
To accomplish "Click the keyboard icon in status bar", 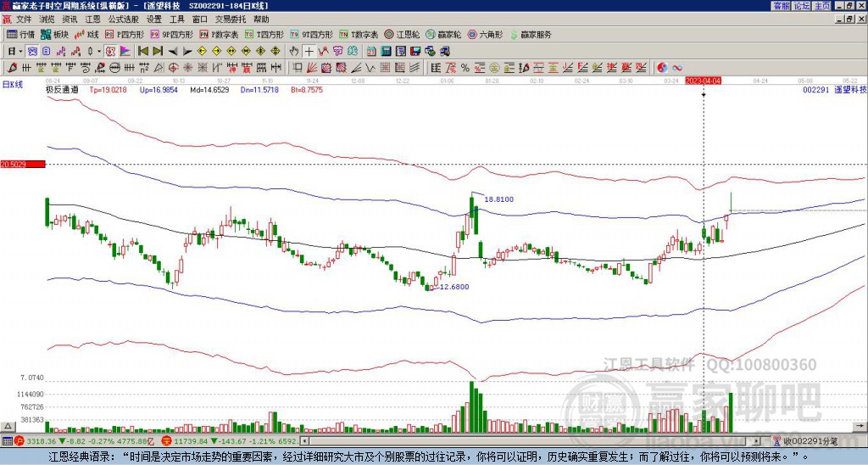I will click(7, 441).
